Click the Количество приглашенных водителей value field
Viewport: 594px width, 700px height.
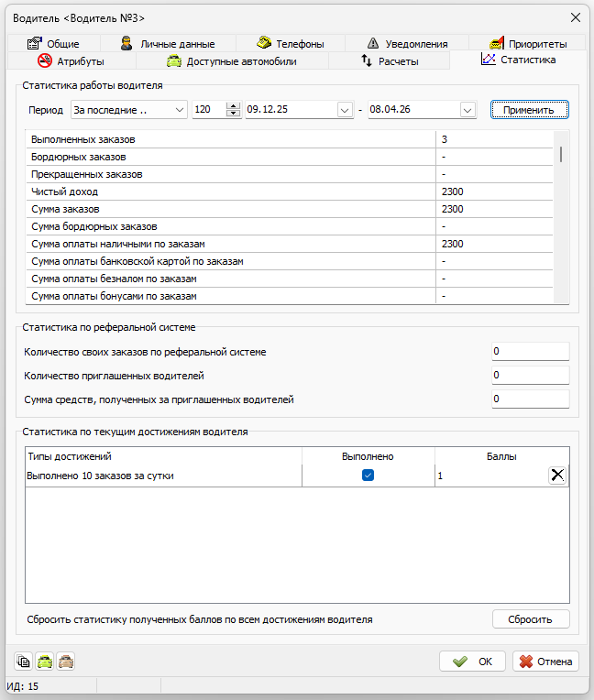point(531,375)
